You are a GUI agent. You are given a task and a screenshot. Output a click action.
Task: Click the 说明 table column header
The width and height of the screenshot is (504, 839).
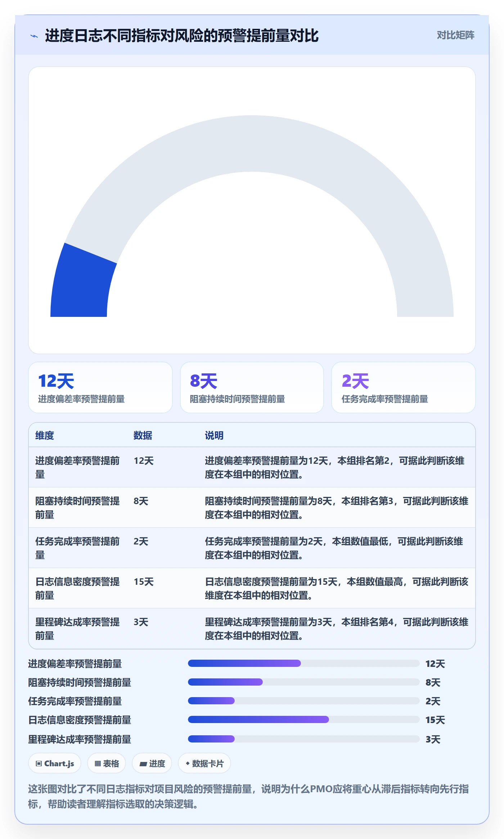(214, 435)
